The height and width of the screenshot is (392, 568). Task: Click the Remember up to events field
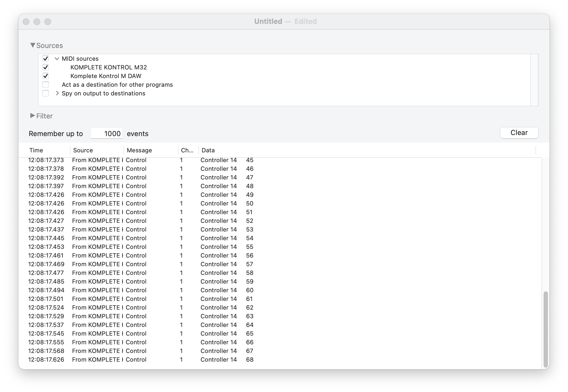(106, 133)
